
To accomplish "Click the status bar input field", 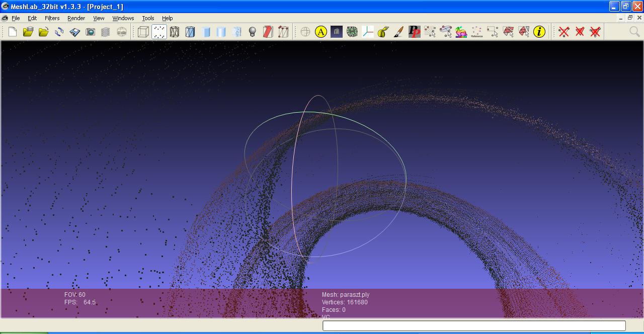I will (x=474, y=326).
